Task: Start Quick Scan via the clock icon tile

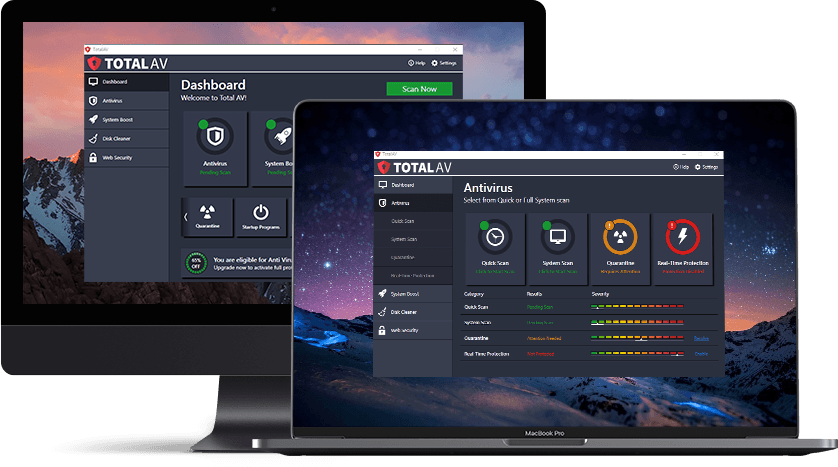Action: [495, 243]
